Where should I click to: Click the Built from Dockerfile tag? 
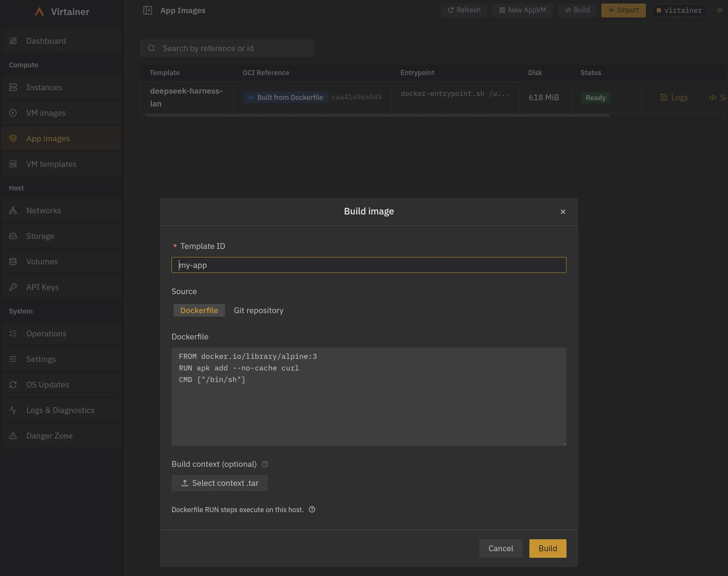285,98
